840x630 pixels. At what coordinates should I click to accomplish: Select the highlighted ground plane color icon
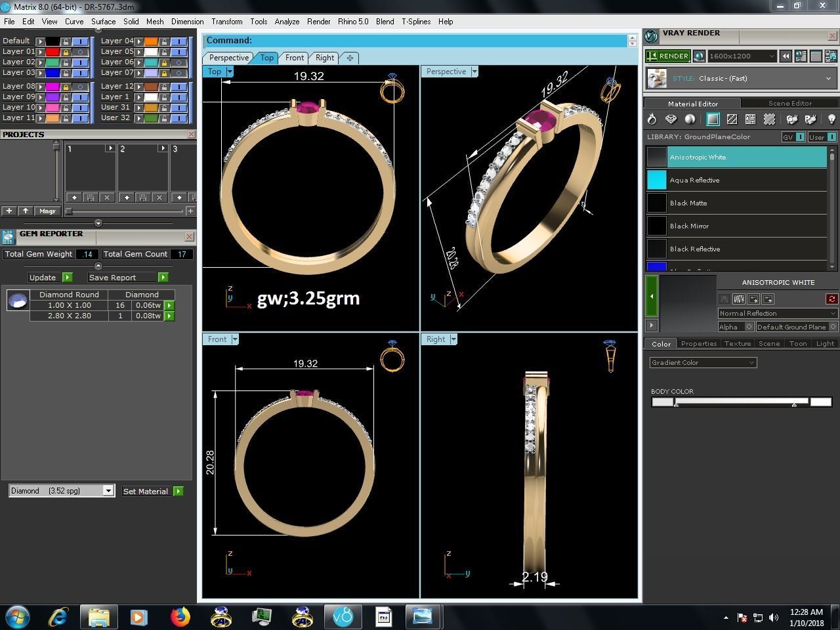click(713, 119)
